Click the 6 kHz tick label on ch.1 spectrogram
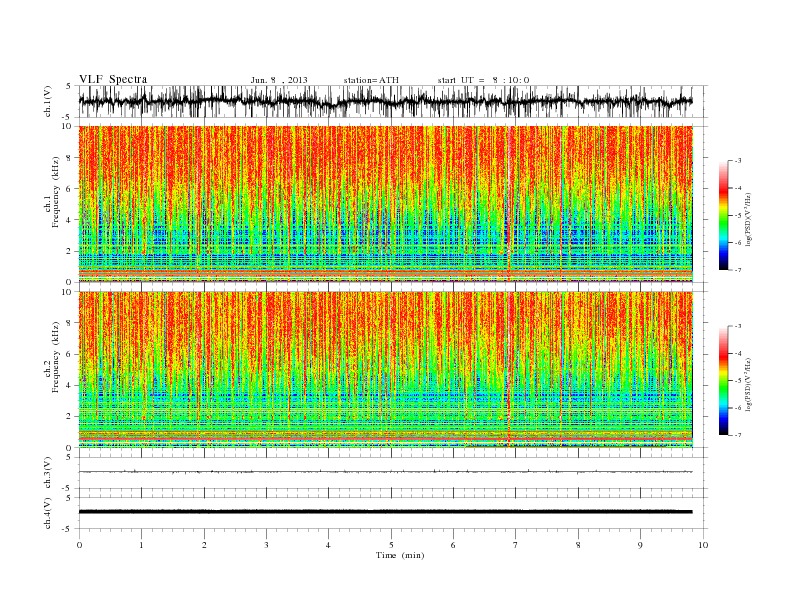 (x=70, y=189)
